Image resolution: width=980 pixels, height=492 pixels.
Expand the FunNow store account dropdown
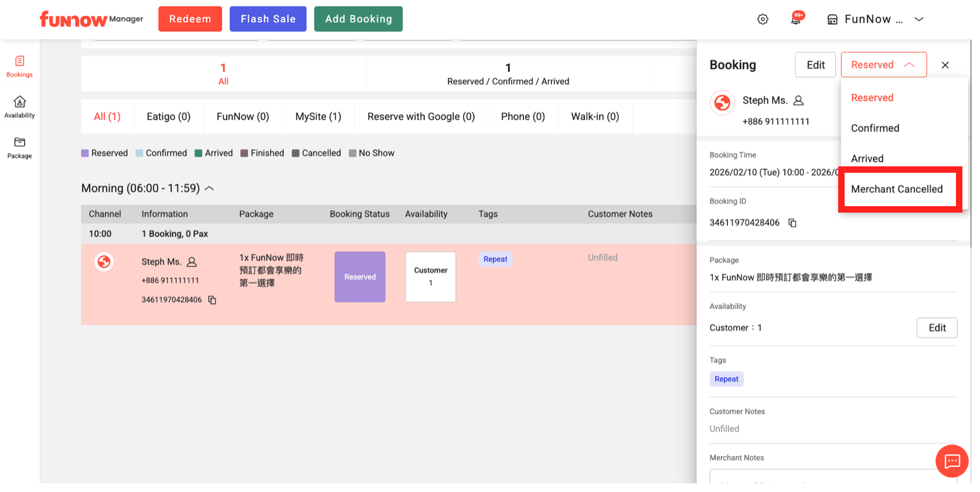919,19
